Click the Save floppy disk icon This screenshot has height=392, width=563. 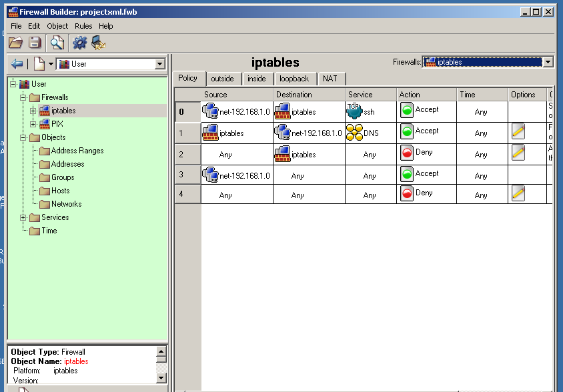[x=35, y=43]
